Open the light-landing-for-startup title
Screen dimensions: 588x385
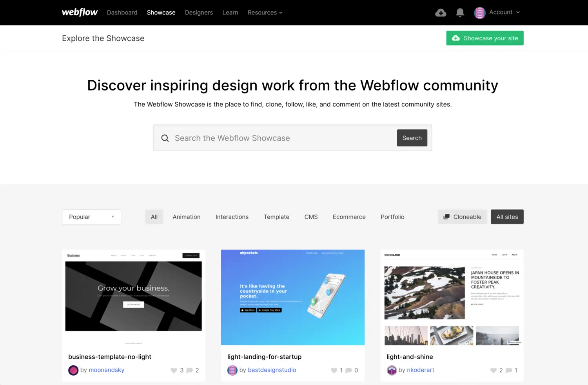pyautogui.click(x=265, y=357)
